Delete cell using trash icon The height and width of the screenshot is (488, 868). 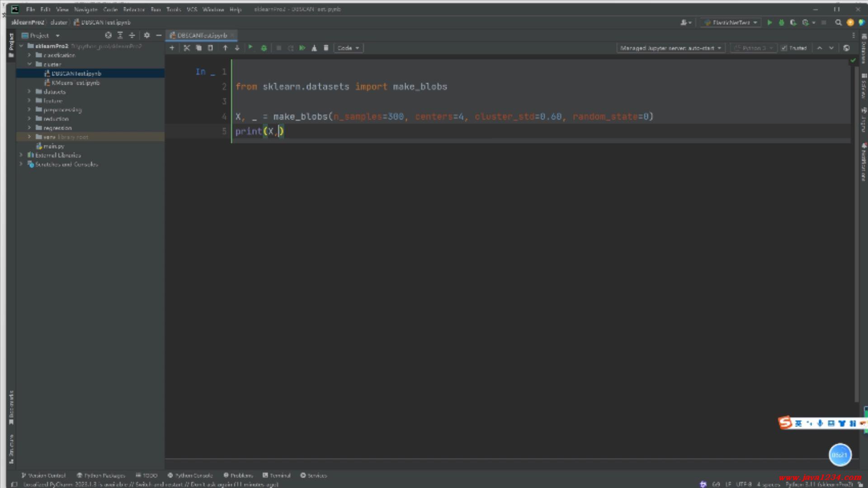326,48
